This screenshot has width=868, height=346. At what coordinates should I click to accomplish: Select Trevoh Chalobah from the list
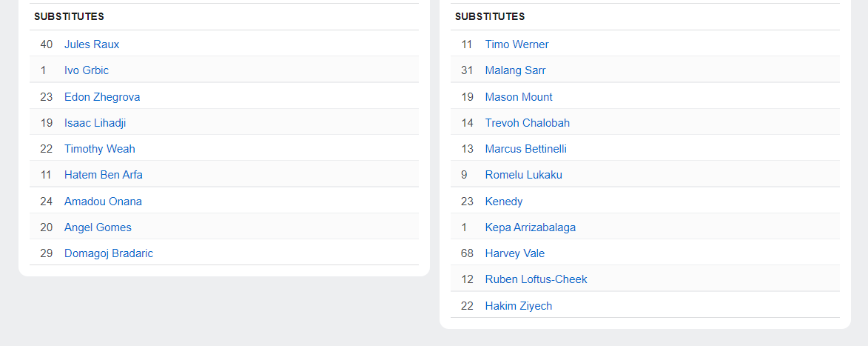pyautogui.click(x=528, y=123)
